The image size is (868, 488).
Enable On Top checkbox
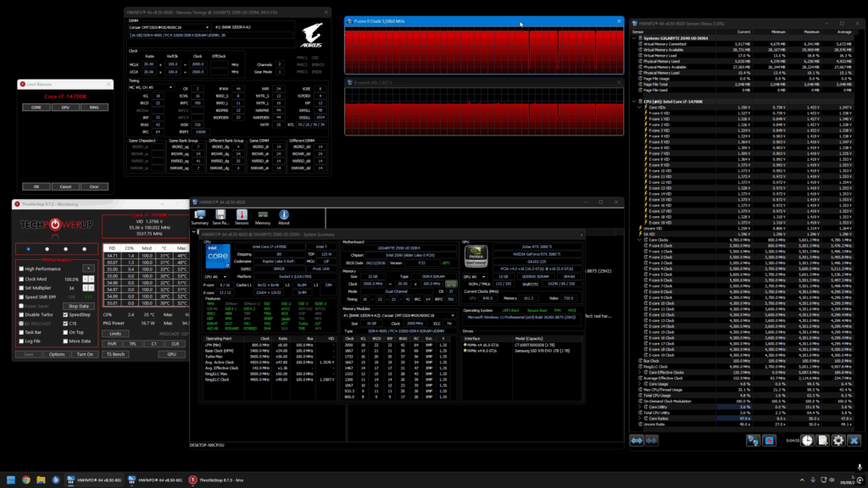click(x=65, y=332)
